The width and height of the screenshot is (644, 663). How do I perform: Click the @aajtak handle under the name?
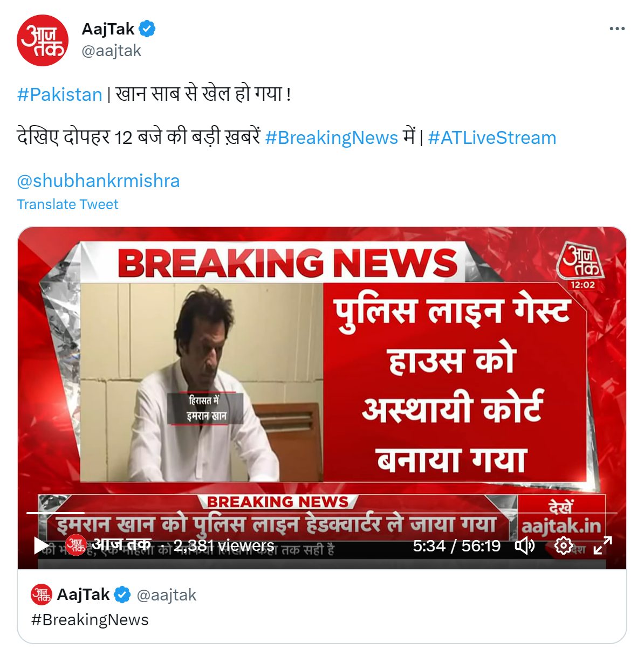pyautogui.click(x=111, y=51)
